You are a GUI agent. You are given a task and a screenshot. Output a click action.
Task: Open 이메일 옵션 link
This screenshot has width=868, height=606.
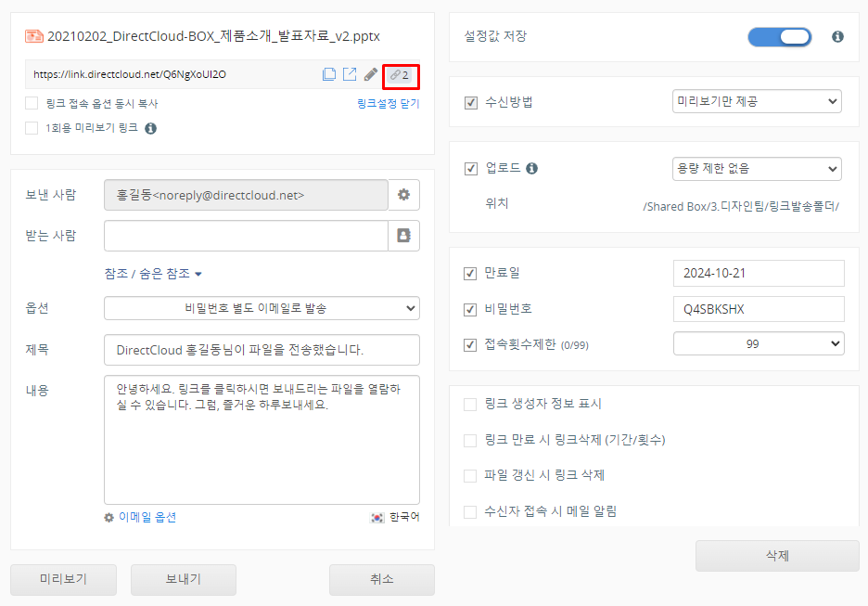(x=140, y=517)
